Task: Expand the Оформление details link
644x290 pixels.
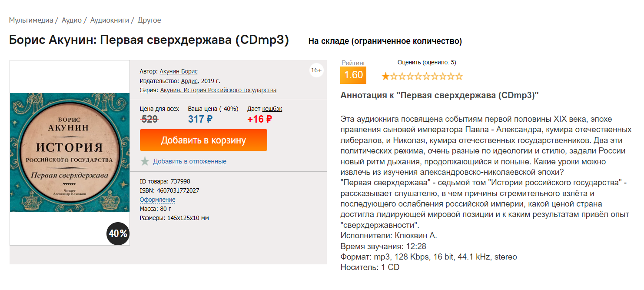Action: click(157, 200)
